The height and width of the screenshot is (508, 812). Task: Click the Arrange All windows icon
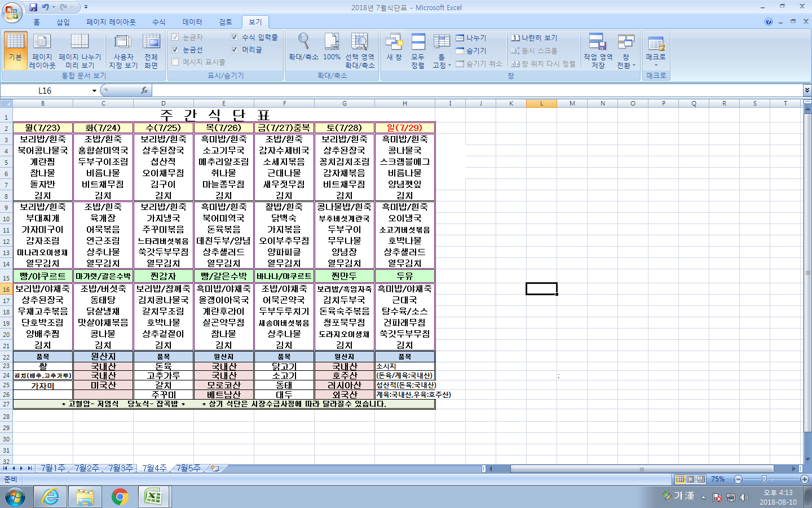(x=418, y=51)
